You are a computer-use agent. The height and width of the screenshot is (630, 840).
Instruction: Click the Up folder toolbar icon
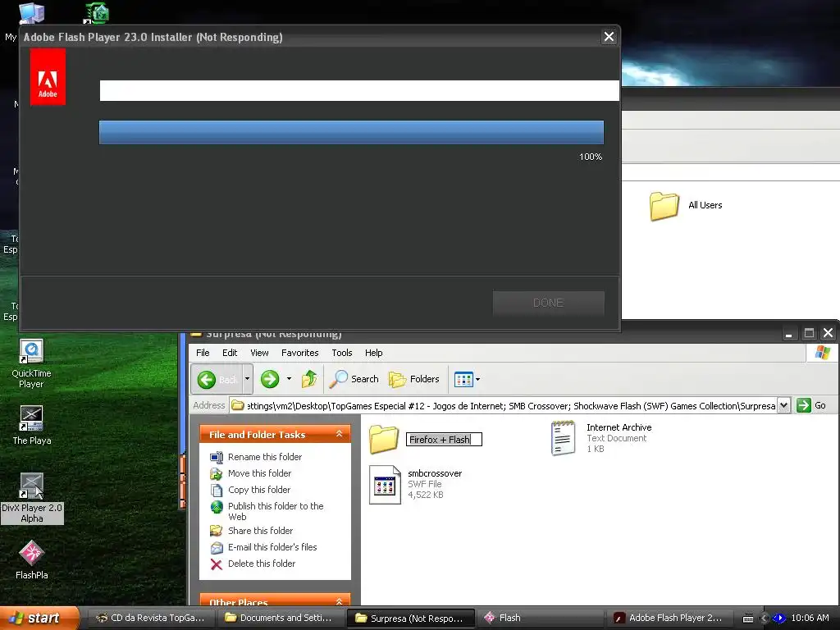pos(309,379)
